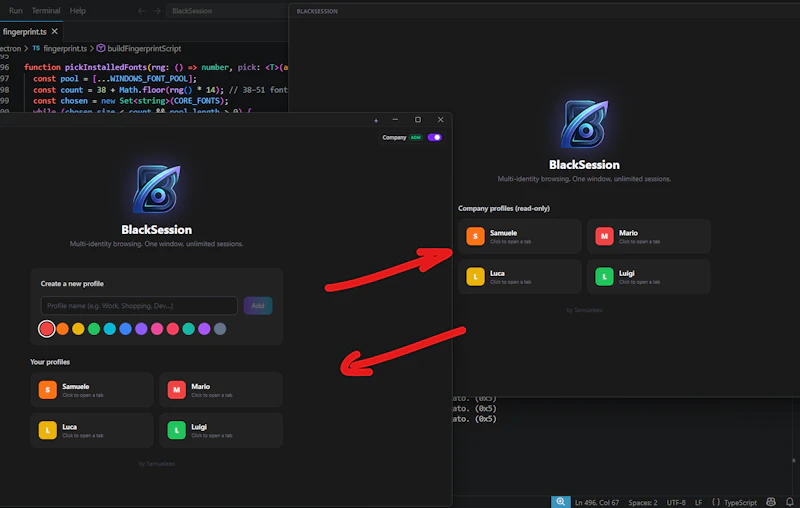
Task: Switch to the fingerprint.ts tab
Action: pos(24,32)
